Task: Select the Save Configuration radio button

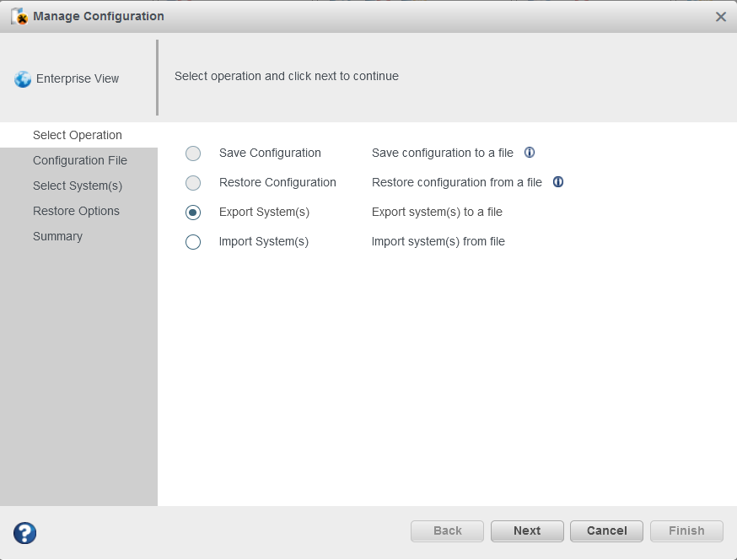Action: tap(193, 153)
